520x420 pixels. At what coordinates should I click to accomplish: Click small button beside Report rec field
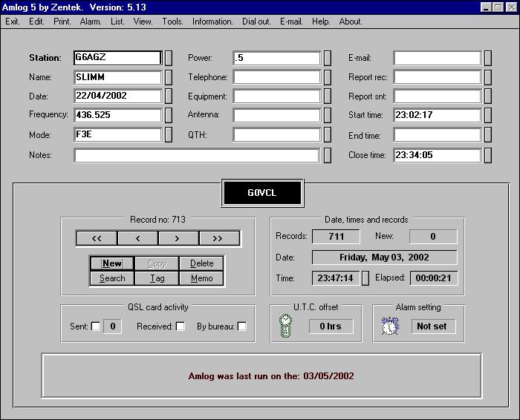[488, 77]
